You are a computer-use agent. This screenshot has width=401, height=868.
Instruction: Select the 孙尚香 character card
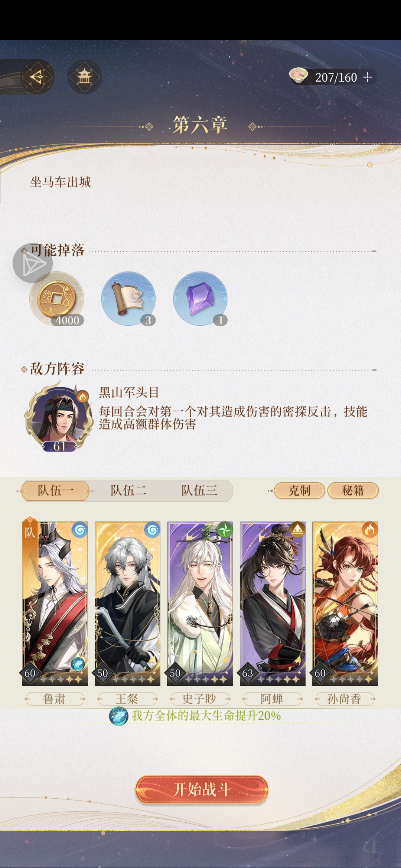click(345, 604)
